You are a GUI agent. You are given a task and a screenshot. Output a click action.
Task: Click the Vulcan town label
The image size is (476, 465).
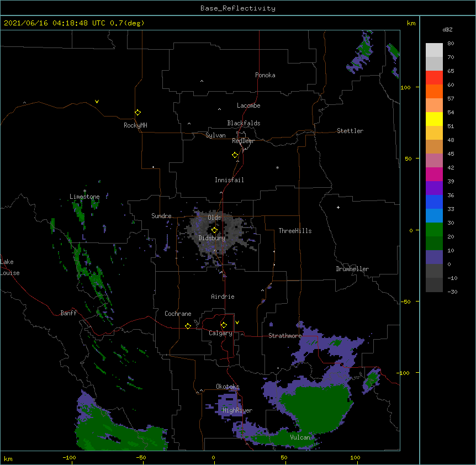pos(300,437)
